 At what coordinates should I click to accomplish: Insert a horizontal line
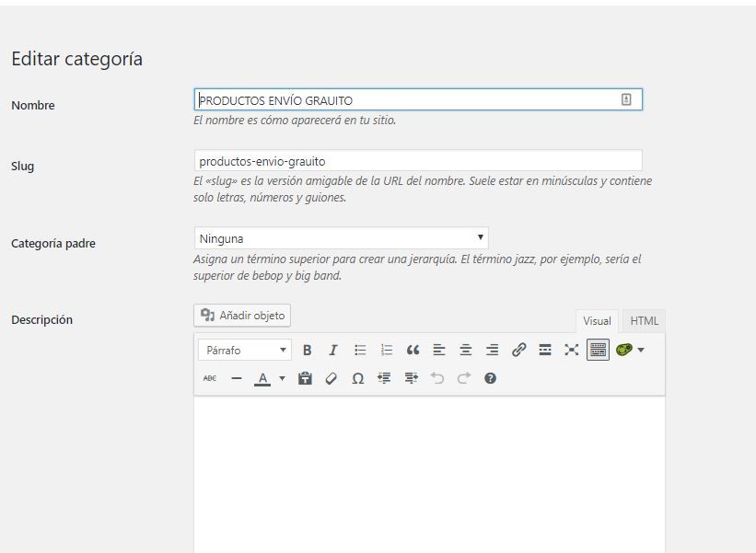tap(237, 378)
